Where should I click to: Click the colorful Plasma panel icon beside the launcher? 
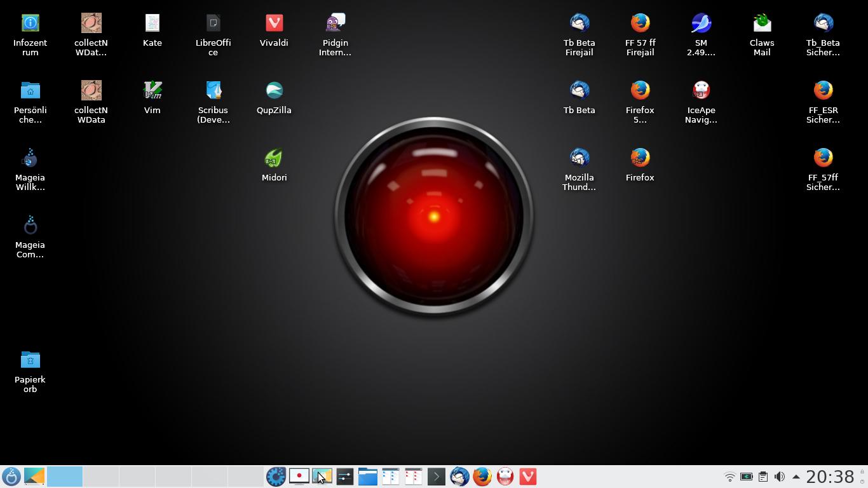(x=34, y=477)
